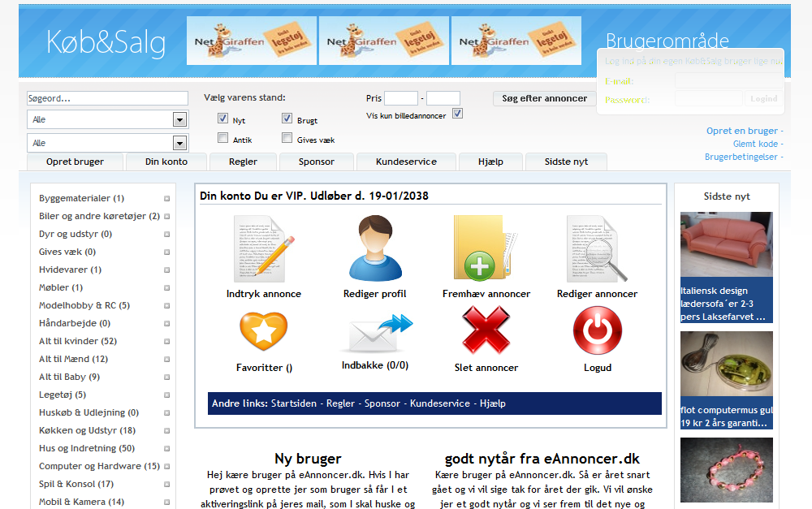The height and width of the screenshot is (509, 812).
Task: Click the red power Logud icon
Action: [x=597, y=331]
